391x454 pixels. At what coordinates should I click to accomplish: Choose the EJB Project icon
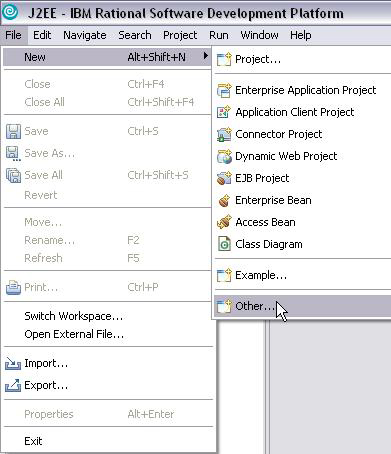click(224, 178)
